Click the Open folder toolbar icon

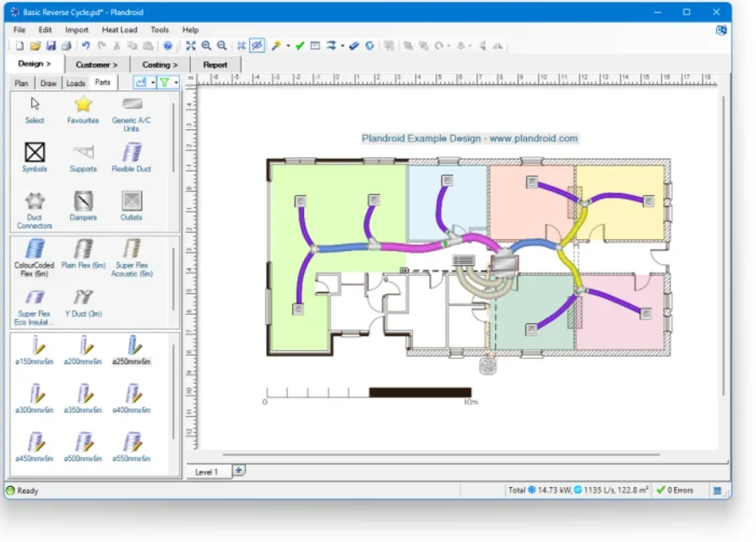(35, 46)
